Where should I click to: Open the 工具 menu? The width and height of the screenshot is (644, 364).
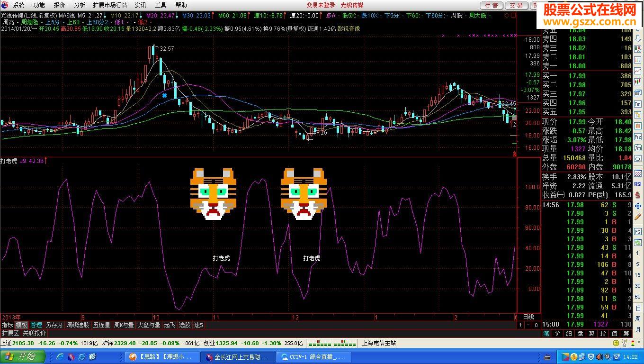coord(161,5)
